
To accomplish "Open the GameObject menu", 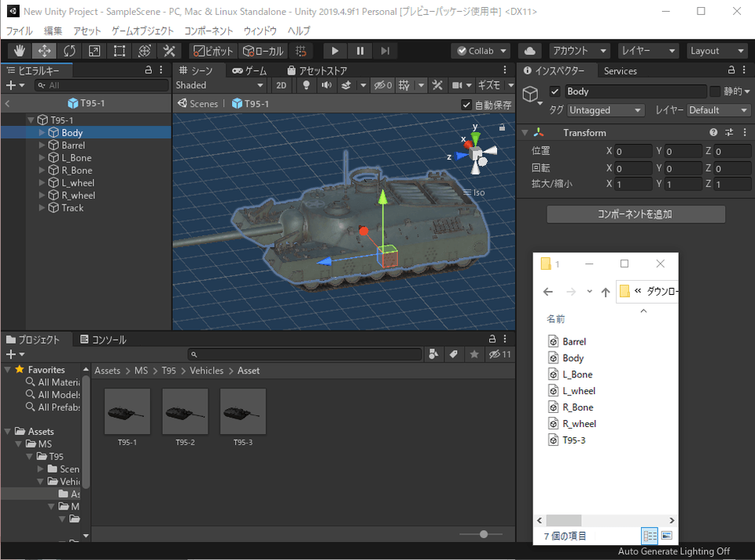I will tap(142, 31).
